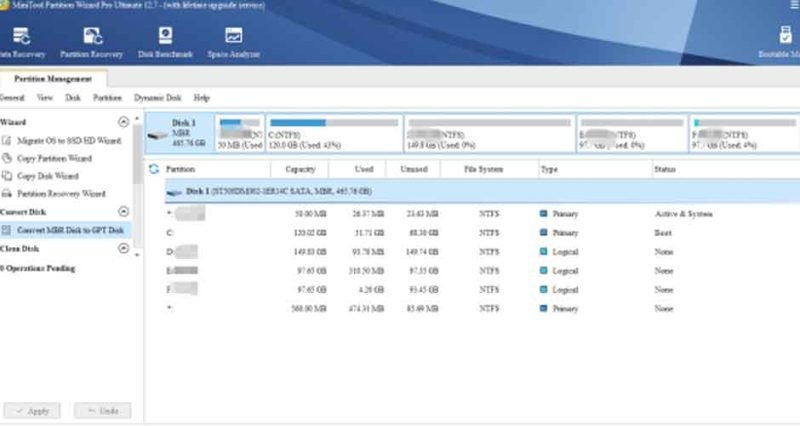Screen dimensions: 800x426
Task: Select the C:(NTFS) block in disk map
Action: coord(334,133)
